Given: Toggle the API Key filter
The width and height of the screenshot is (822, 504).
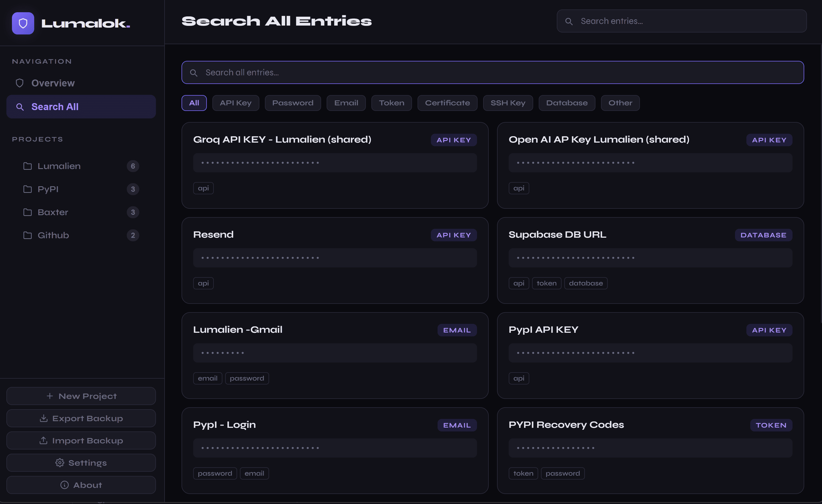Looking at the screenshot, I should pyautogui.click(x=235, y=103).
